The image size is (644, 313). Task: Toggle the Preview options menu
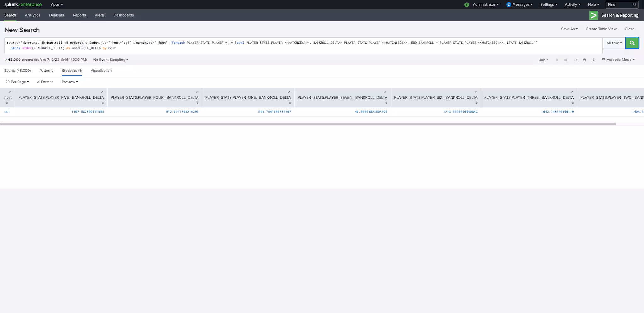[x=70, y=82]
